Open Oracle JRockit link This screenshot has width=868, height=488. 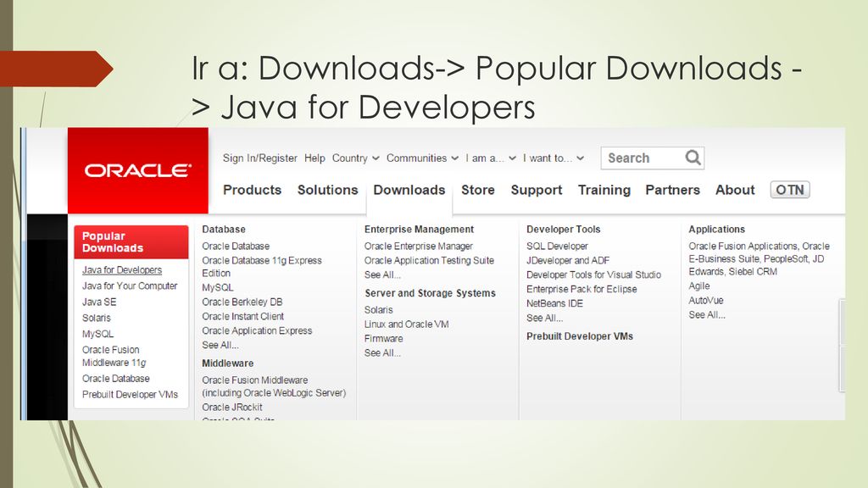click(x=232, y=408)
